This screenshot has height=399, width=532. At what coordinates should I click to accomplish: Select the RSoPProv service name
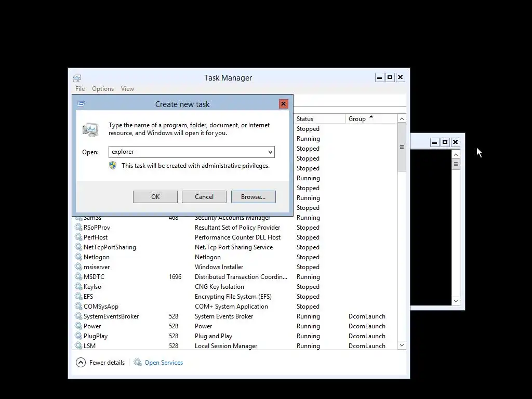click(x=97, y=228)
